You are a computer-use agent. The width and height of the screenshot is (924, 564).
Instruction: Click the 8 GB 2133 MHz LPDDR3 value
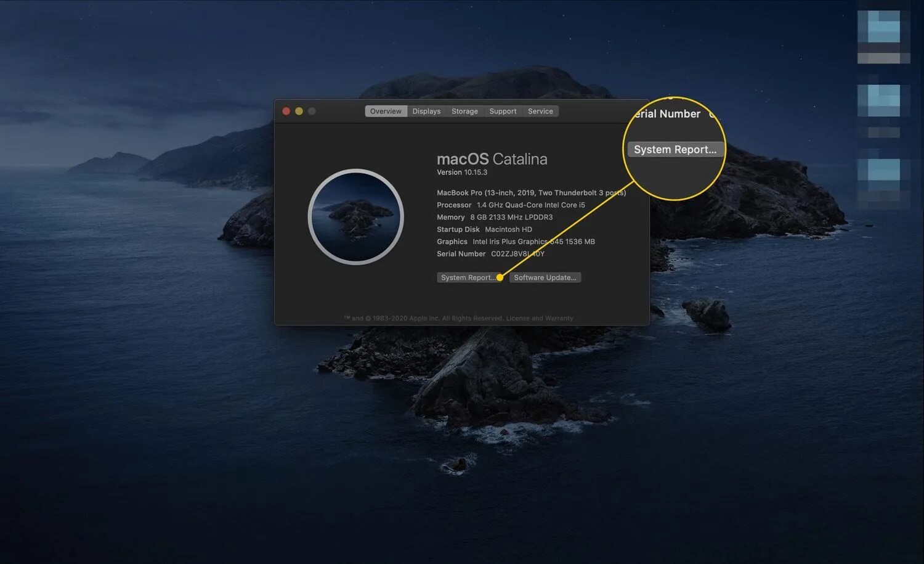(x=511, y=217)
